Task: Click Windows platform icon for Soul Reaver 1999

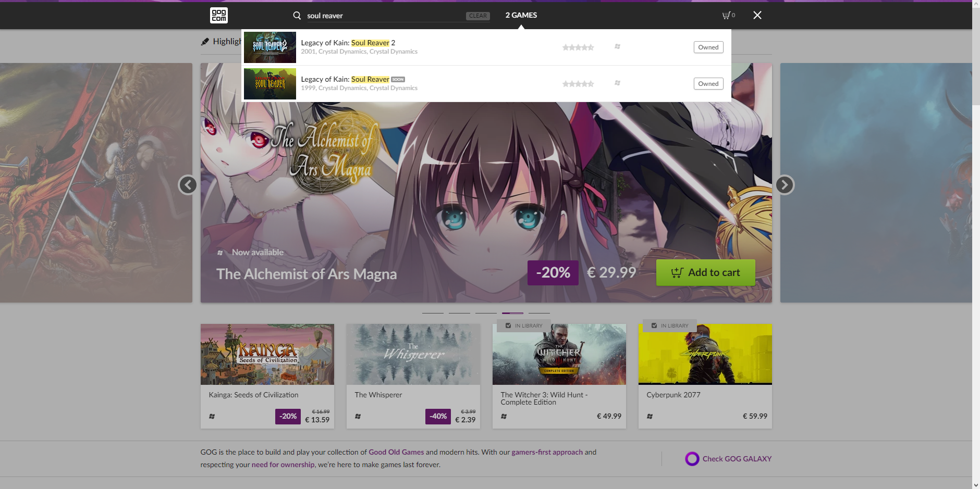Action: tap(617, 83)
